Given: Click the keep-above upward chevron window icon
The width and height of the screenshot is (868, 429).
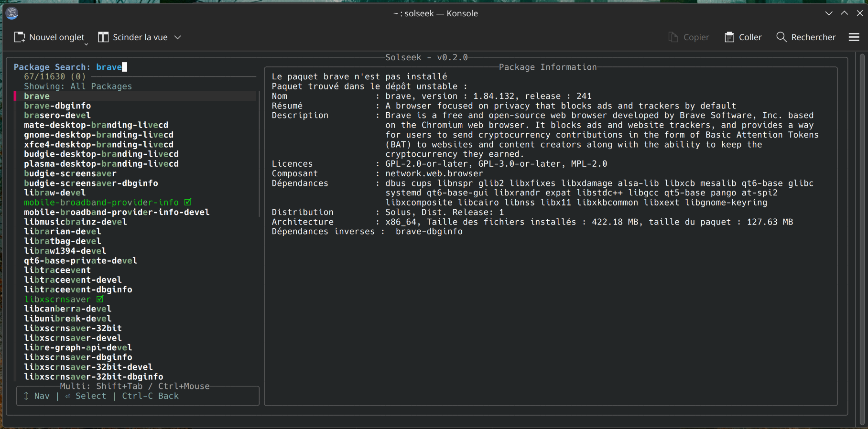Looking at the screenshot, I should click(x=845, y=13).
